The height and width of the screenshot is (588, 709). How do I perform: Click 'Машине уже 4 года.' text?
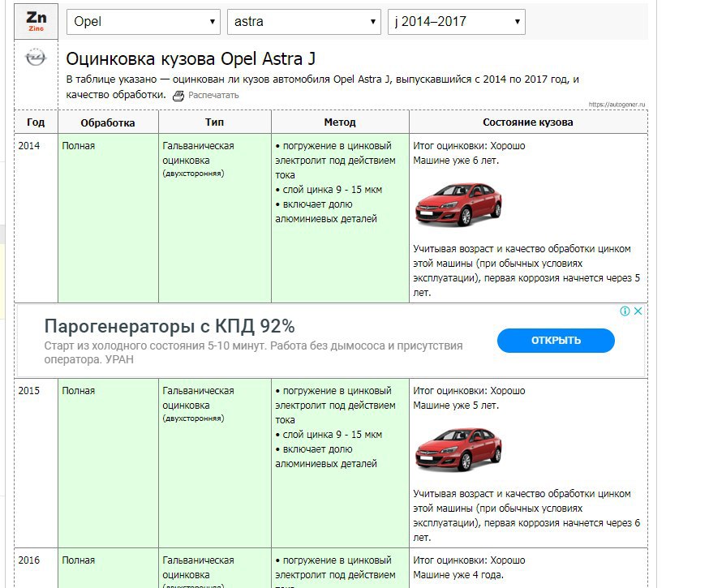click(458, 575)
